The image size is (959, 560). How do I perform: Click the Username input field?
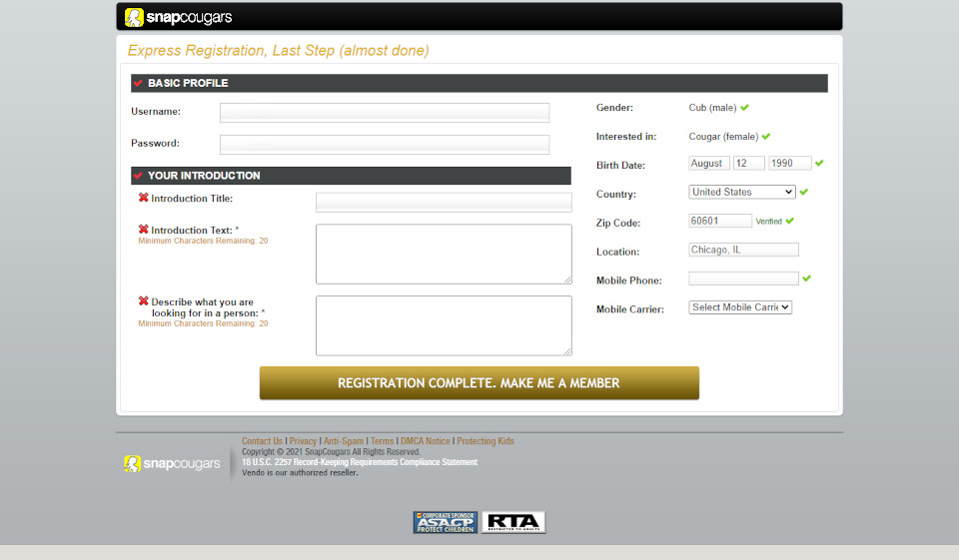(x=385, y=113)
